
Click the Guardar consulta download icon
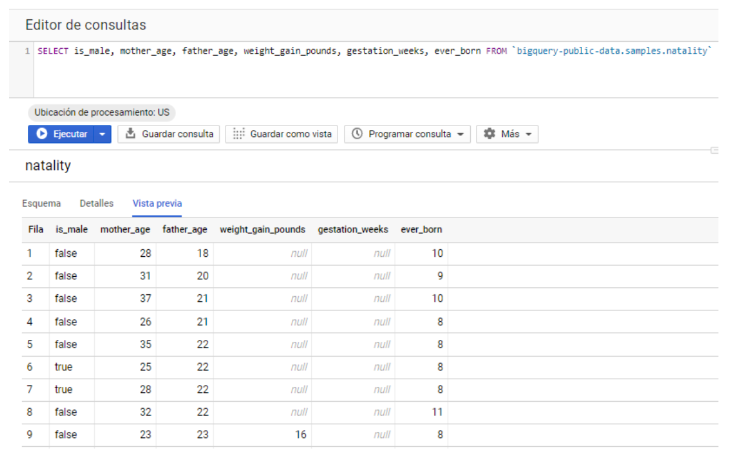pos(130,133)
